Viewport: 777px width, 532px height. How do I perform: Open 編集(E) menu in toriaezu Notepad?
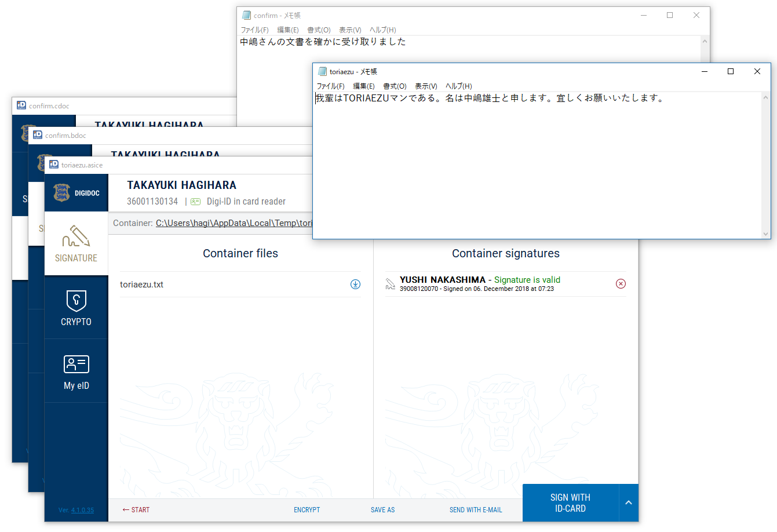coord(363,86)
